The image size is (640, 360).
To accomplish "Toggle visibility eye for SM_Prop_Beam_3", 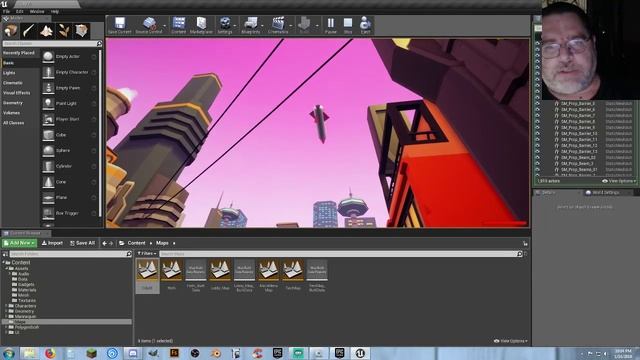I will [x=537, y=163].
